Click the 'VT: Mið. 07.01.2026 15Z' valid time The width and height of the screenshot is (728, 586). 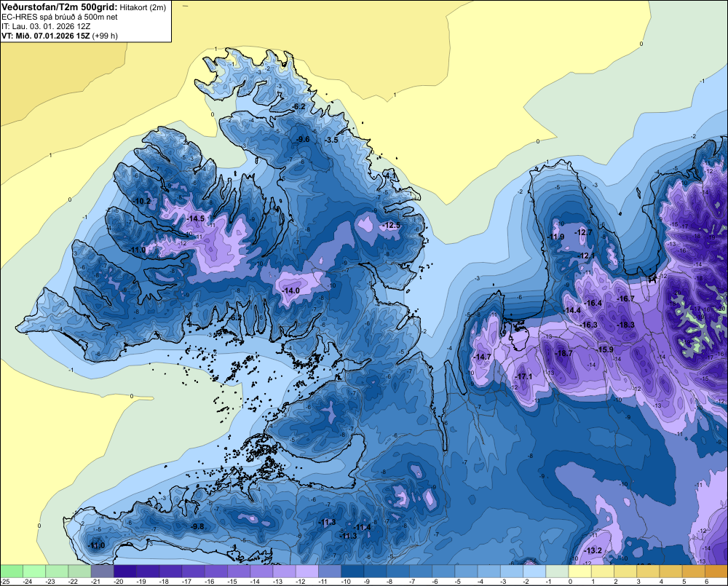[45, 36]
